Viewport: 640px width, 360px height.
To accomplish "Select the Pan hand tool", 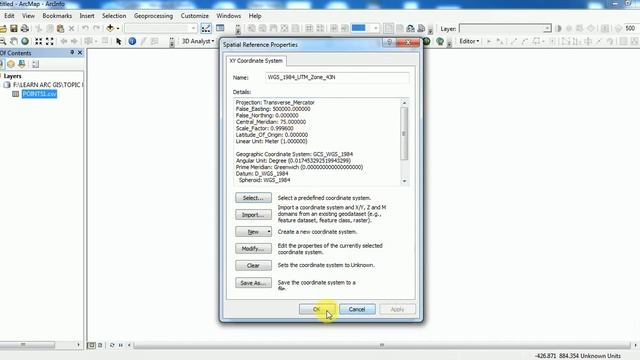I will [x=14, y=41].
